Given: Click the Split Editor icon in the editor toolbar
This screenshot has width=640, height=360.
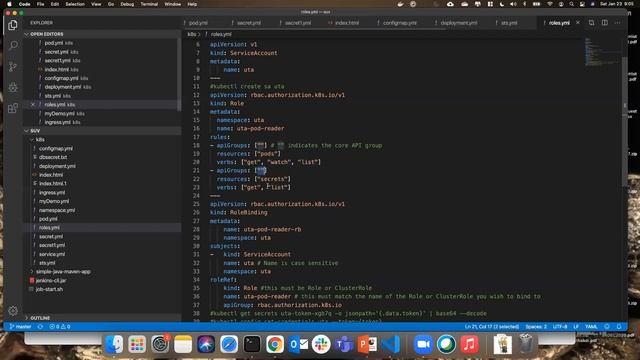Looking at the screenshot, I should (604, 23).
